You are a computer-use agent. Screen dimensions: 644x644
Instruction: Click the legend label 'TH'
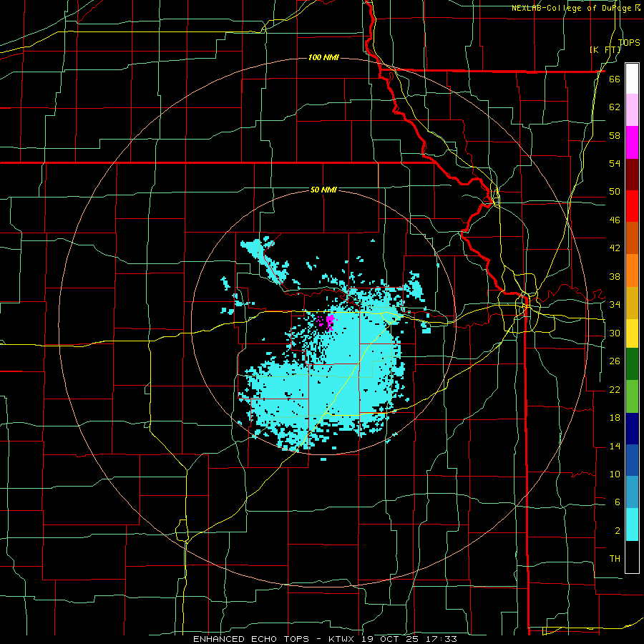pyautogui.click(x=615, y=559)
